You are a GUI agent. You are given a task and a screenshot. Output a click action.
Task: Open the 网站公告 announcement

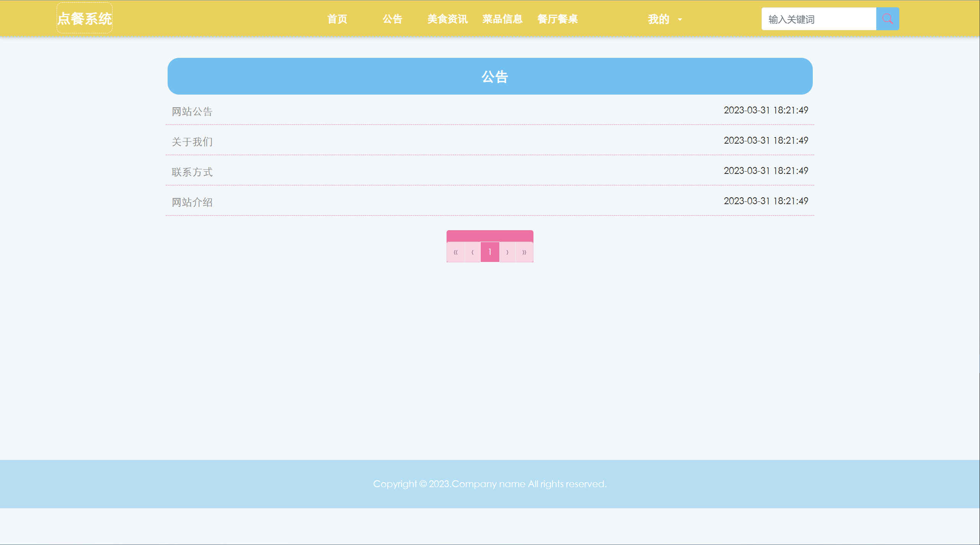[192, 111]
